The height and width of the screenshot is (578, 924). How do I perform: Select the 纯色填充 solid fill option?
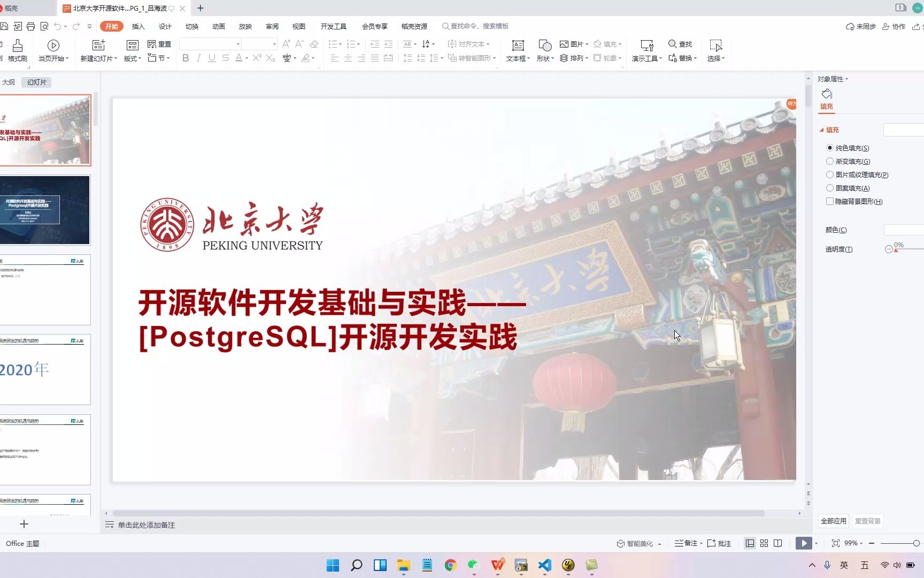(829, 148)
